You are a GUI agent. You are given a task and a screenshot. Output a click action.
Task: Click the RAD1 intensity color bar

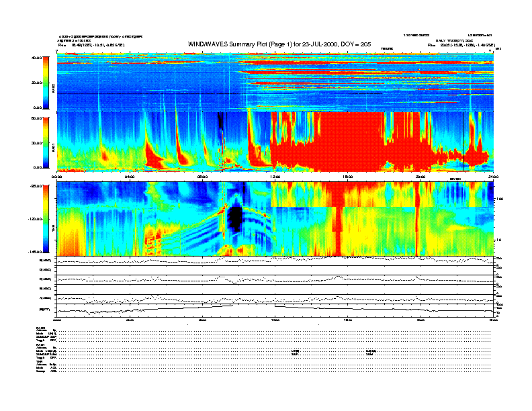(46, 142)
